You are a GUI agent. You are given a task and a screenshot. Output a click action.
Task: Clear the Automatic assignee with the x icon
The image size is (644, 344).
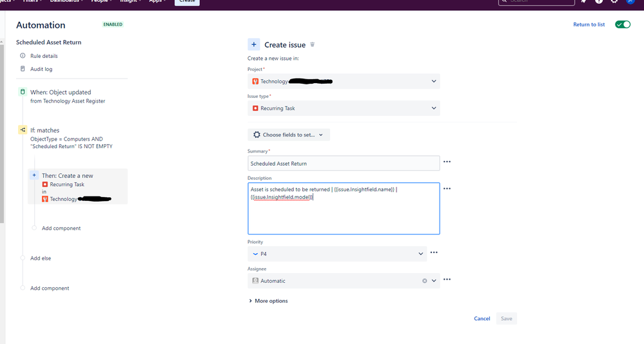[425, 281]
